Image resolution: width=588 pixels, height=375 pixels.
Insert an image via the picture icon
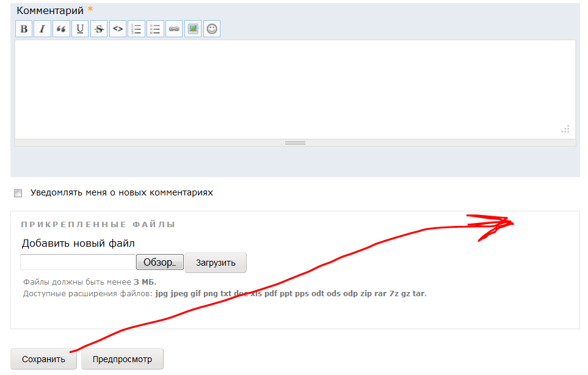[193, 29]
